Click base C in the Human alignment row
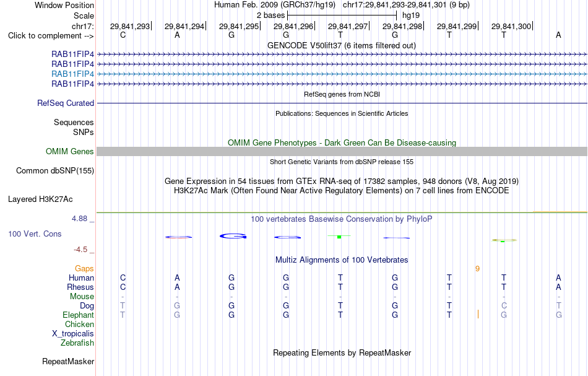The width and height of the screenshot is (588, 376). pos(123,278)
